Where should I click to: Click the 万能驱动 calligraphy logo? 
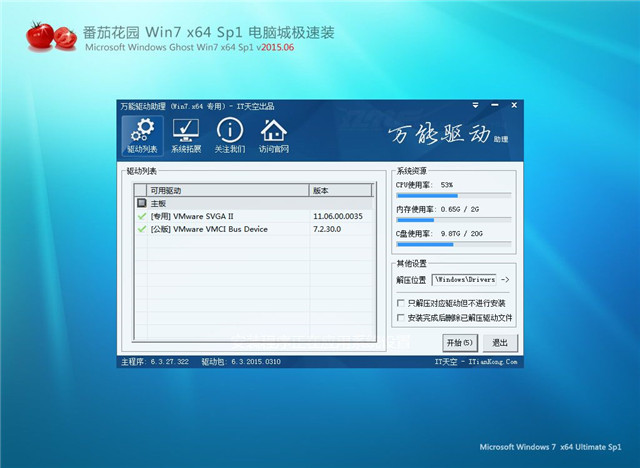[439, 135]
